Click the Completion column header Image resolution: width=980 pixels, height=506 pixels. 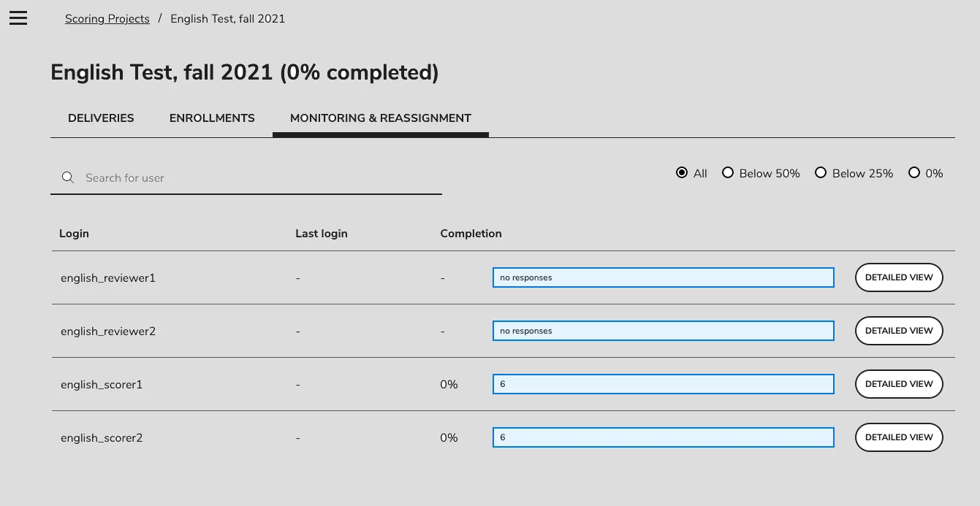[471, 233]
